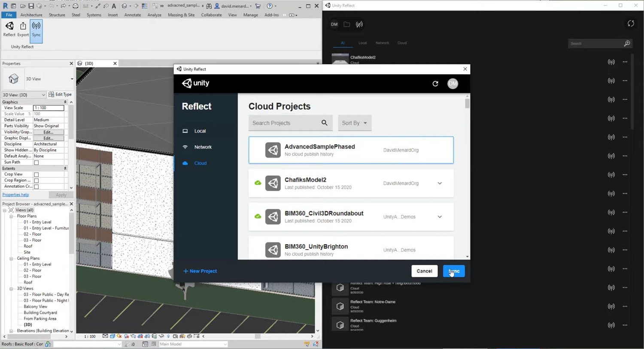Save project with Revit quick access Save icon
This screenshot has width=644, height=349.
pos(31,6)
